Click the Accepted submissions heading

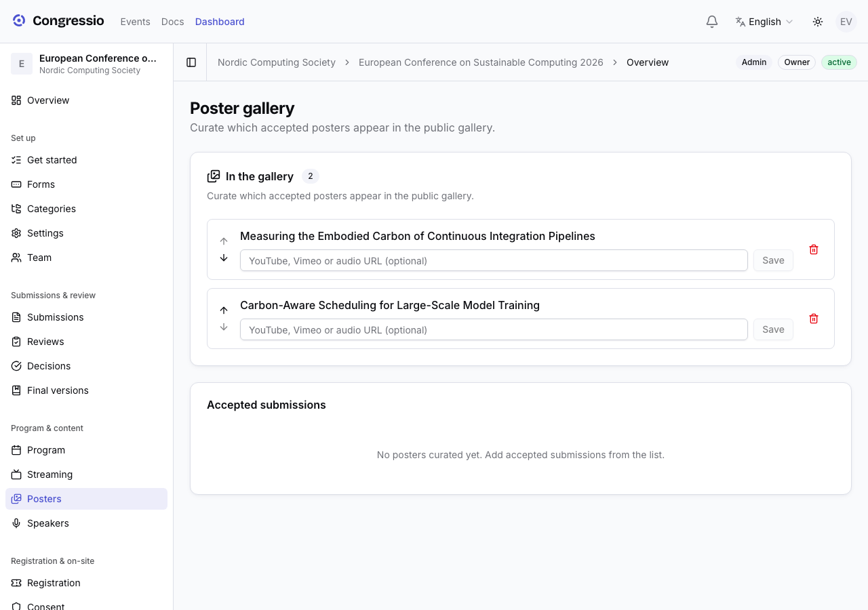point(267,405)
